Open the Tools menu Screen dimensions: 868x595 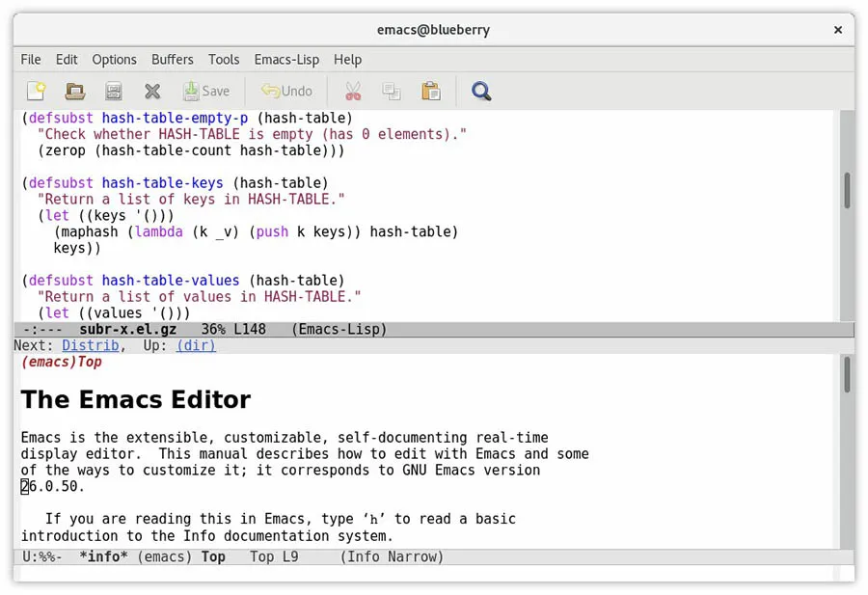pyautogui.click(x=223, y=59)
